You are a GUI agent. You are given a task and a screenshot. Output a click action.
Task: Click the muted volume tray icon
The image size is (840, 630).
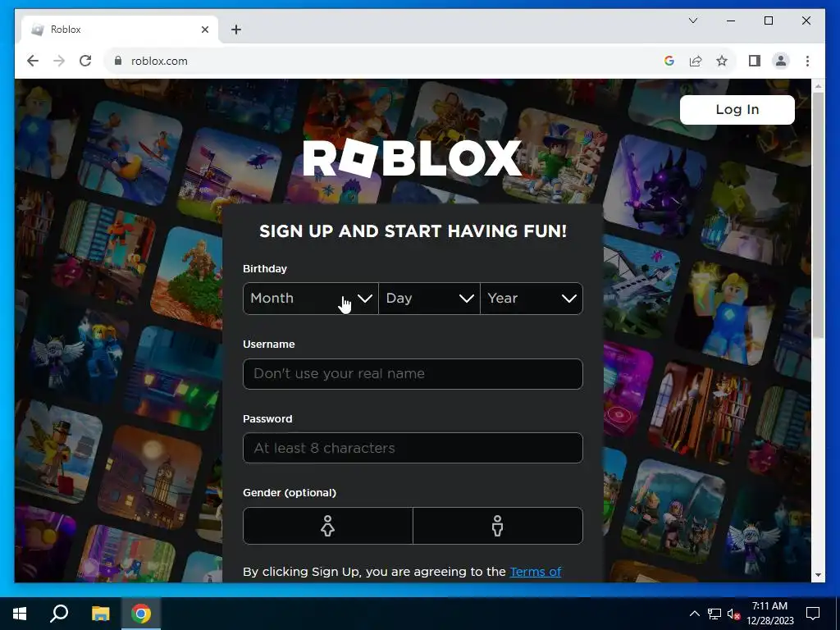(x=733, y=614)
